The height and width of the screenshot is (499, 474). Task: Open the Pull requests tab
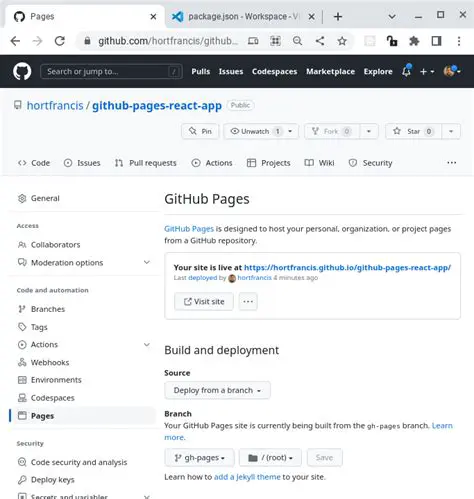tap(145, 163)
